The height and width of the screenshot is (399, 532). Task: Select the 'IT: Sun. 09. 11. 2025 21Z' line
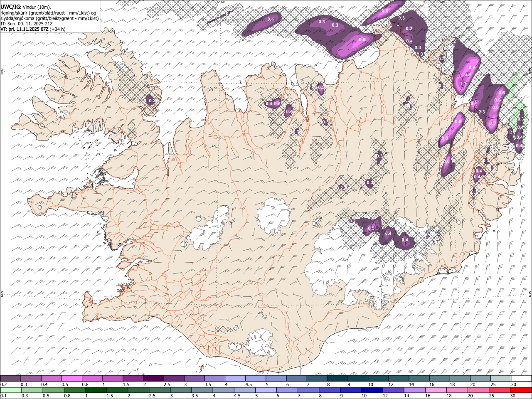pos(27,24)
